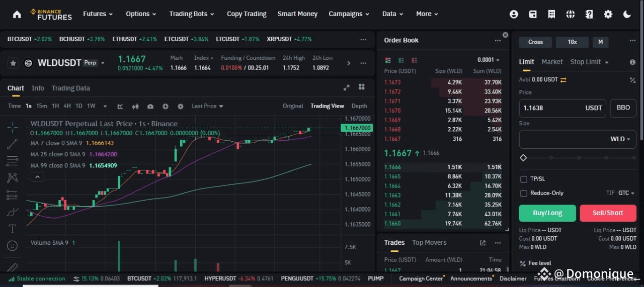Select the trend line drawing tool
Screen dimensions: 644x287
13,144
